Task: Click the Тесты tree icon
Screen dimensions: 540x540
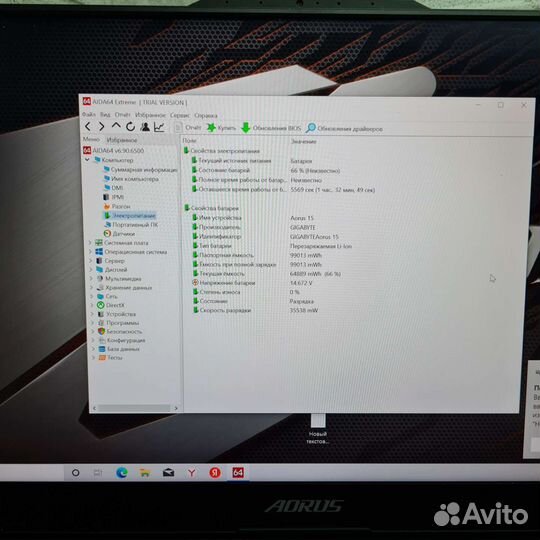Action: tap(102, 357)
